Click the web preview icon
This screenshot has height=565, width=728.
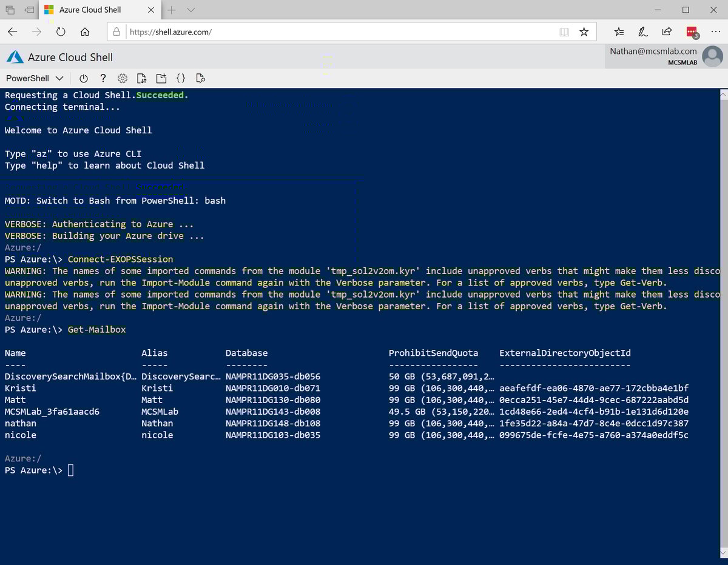coord(201,78)
